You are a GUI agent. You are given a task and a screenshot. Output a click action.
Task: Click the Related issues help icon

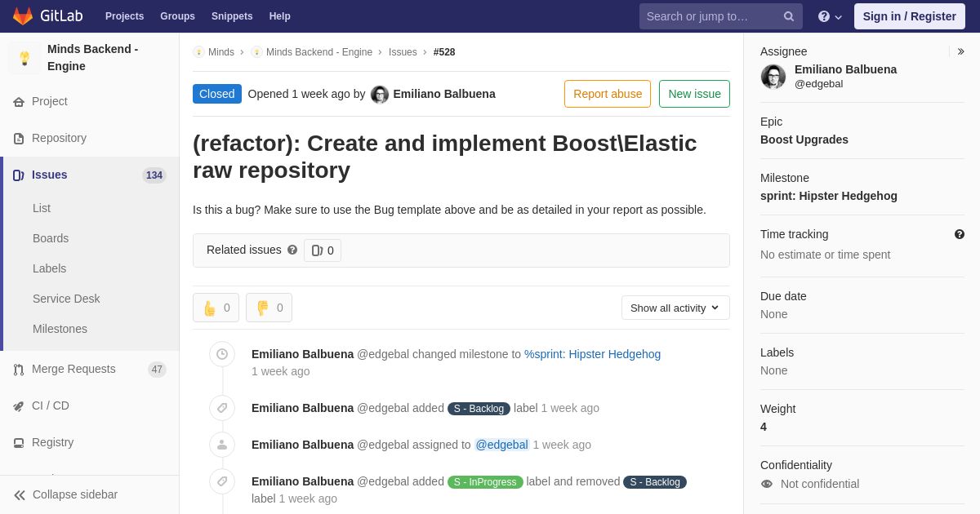(292, 250)
